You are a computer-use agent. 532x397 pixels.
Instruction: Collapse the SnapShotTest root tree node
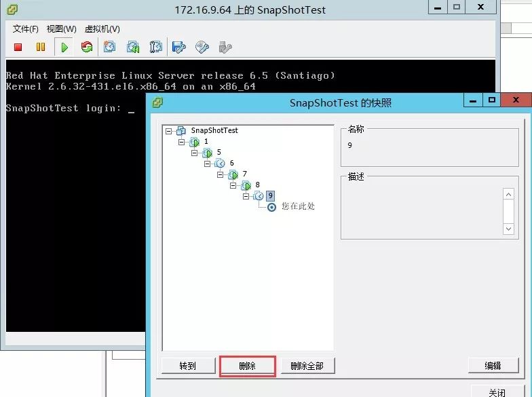pyautogui.click(x=168, y=131)
